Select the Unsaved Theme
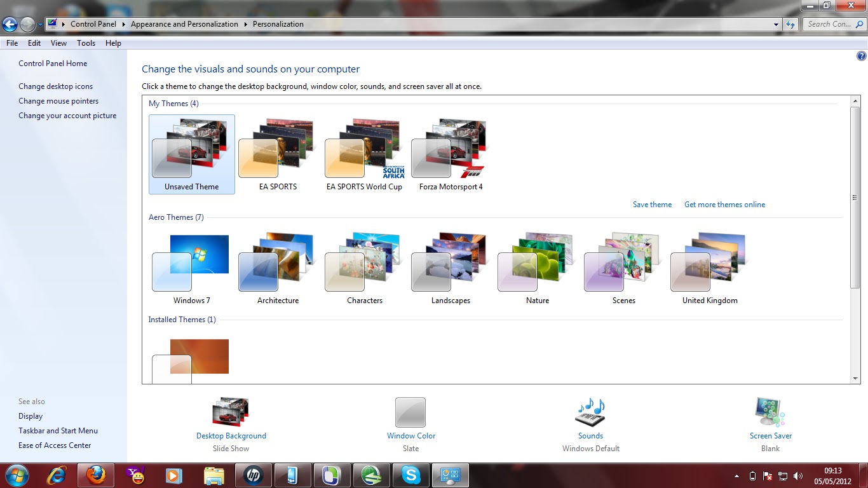The width and height of the screenshot is (868, 488). pos(192,154)
